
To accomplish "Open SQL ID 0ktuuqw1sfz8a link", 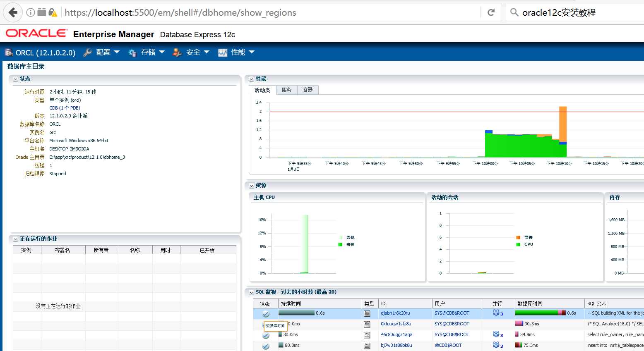I will click(x=396, y=324).
